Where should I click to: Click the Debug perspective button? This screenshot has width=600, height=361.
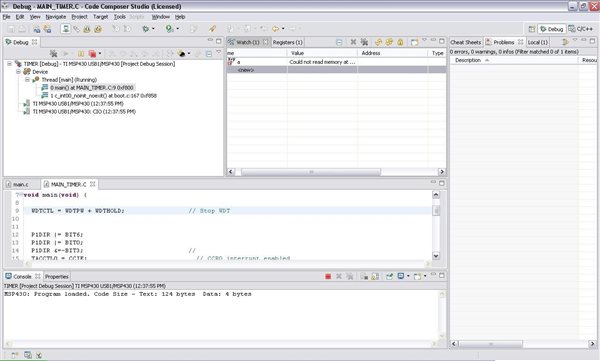pos(551,29)
